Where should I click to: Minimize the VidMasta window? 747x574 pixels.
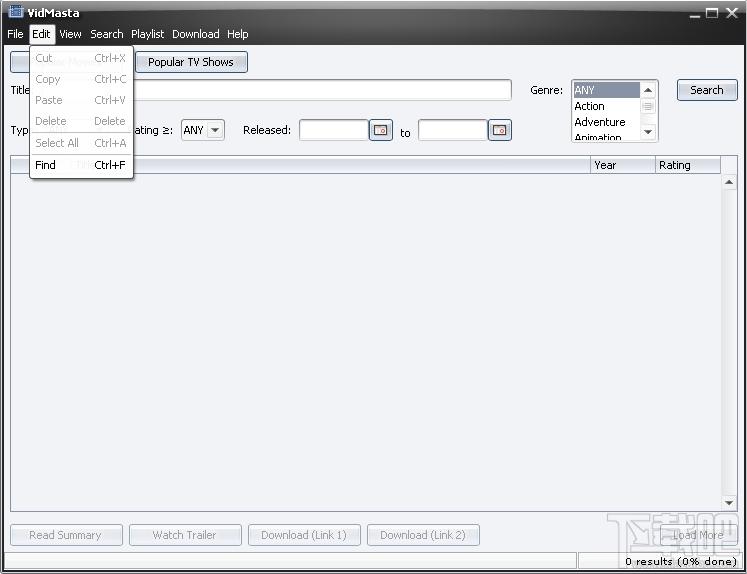695,14
